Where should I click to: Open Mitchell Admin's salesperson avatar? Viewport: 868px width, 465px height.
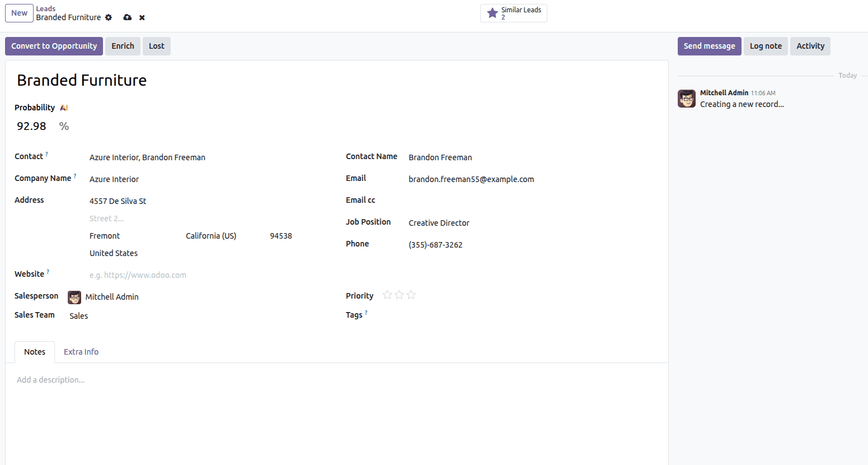[x=74, y=297]
